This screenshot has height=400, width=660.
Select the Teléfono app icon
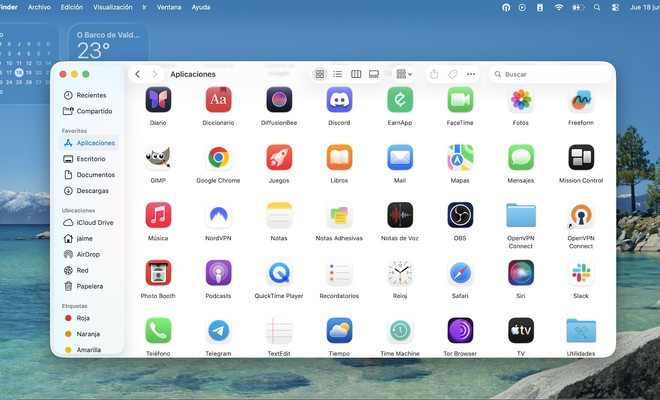tap(158, 331)
